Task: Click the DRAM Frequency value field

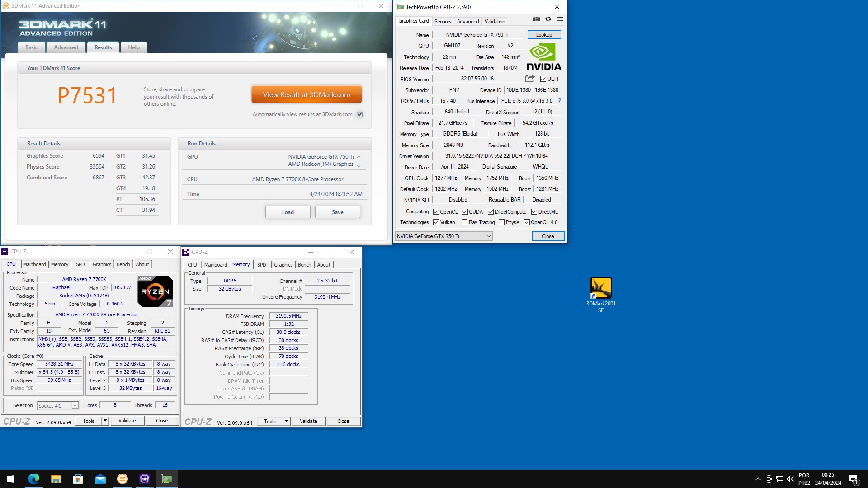Action: 288,316
